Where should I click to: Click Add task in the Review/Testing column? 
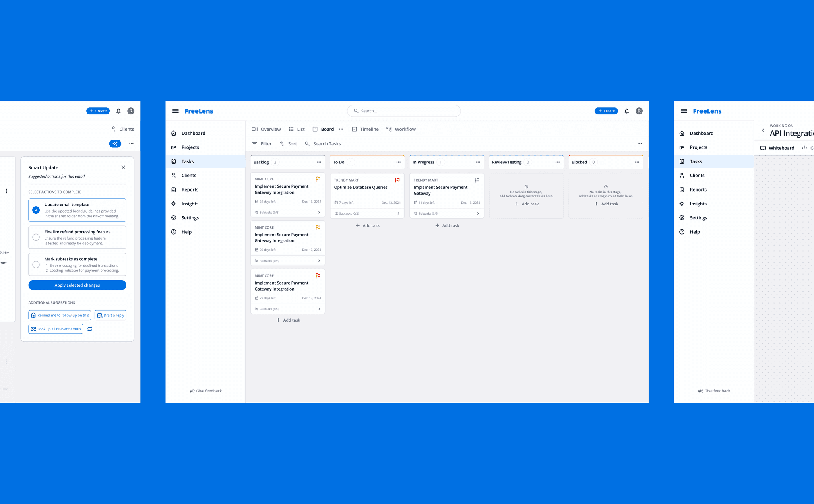pyautogui.click(x=526, y=204)
